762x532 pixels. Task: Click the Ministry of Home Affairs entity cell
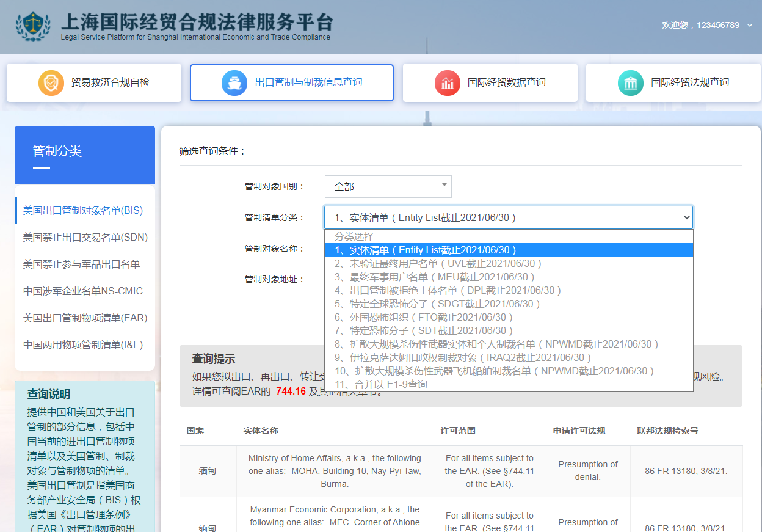point(335,471)
